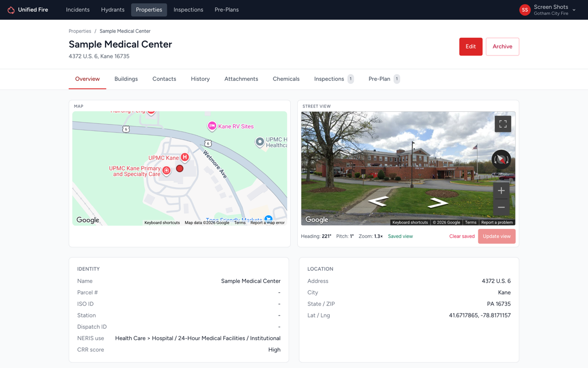Click Google logo in street view
Screen dimensions: 588x368
click(317, 220)
